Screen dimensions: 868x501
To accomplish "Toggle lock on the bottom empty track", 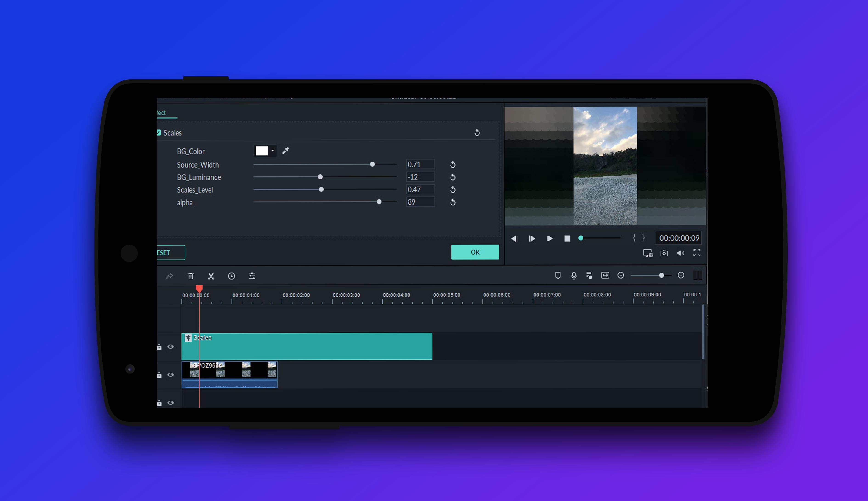I will [x=159, y=403].
